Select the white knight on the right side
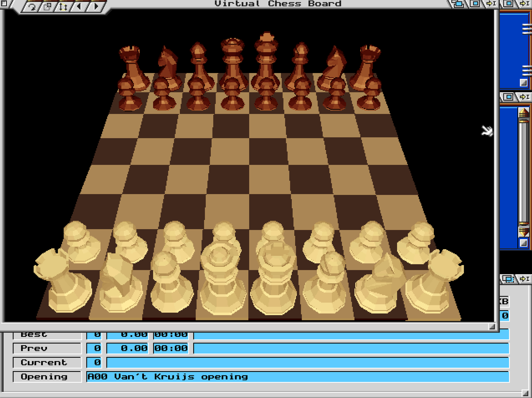 pyautogui.click(x=381, y=285)
